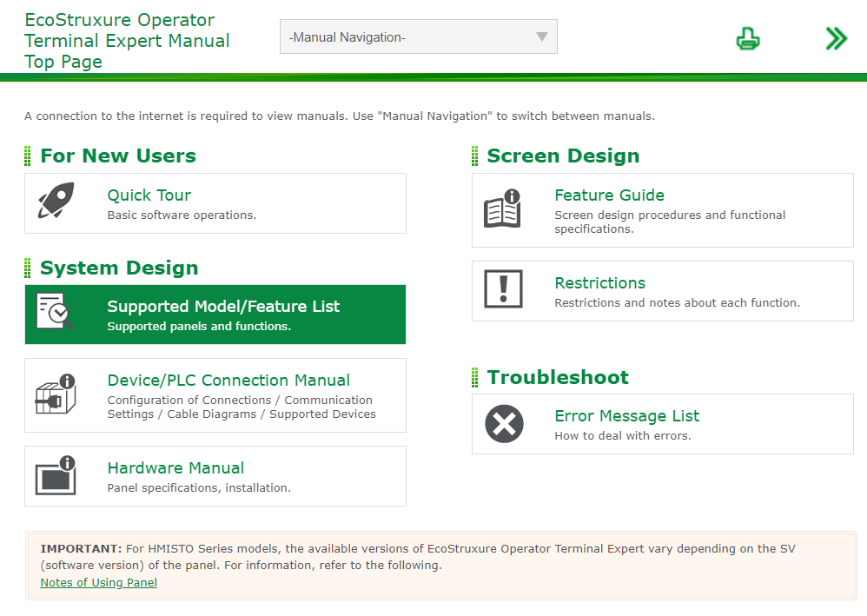Click 'Restrictions and notes about each function.' text
Screen dimensions: 867x616
(x=678, y=303)
